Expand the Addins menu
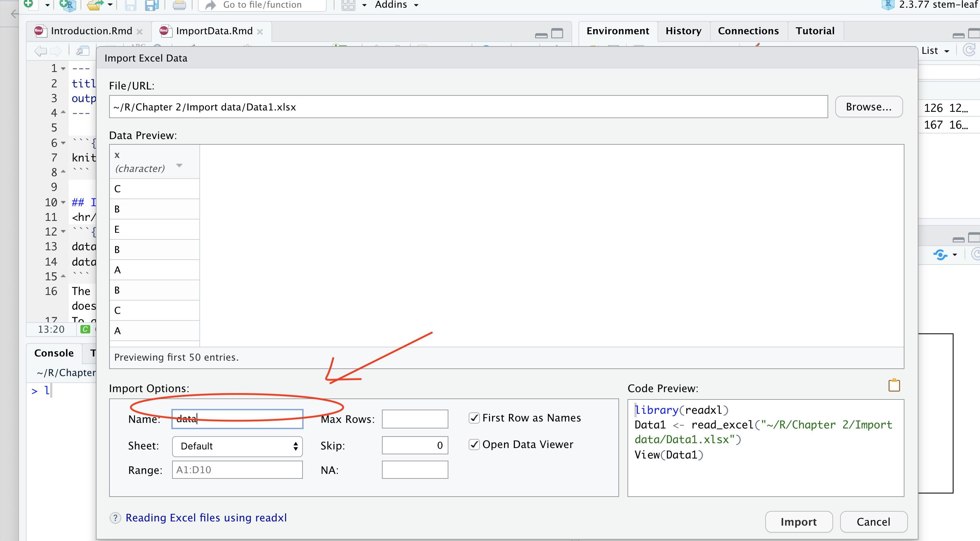980x541 pixels. coord(396,5)
